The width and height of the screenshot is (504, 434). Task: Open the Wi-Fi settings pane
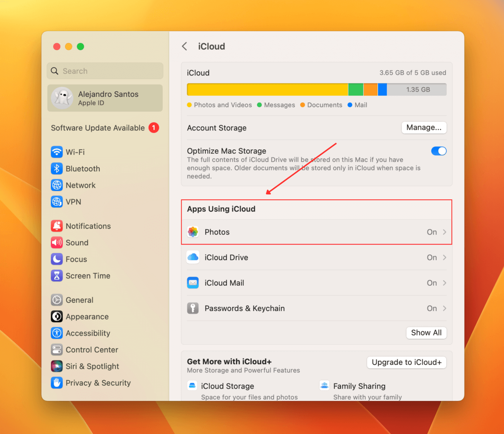pyautogui.click(x=105, y=152)
